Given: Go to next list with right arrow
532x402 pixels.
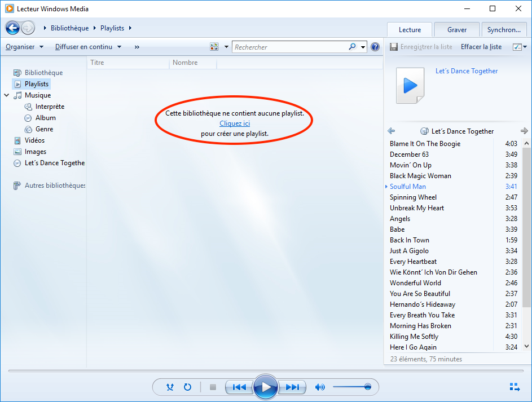Looking at the screenshot, I should point(524,131).
